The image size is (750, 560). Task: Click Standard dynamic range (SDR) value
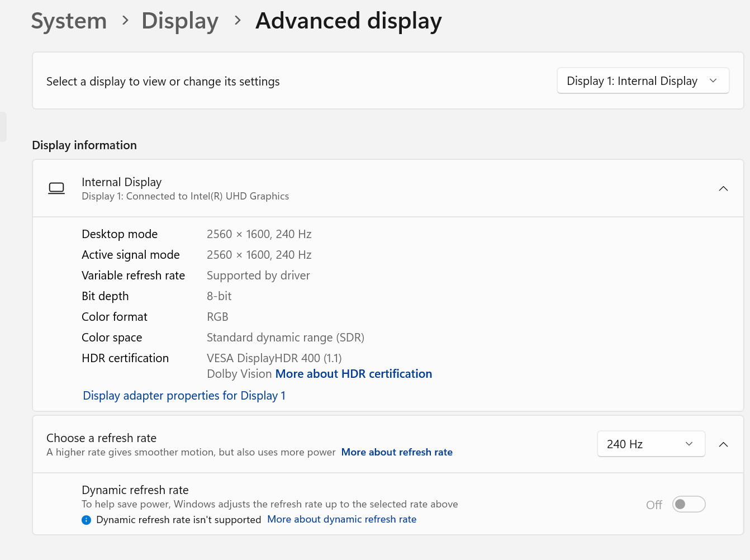click(286, 338)
